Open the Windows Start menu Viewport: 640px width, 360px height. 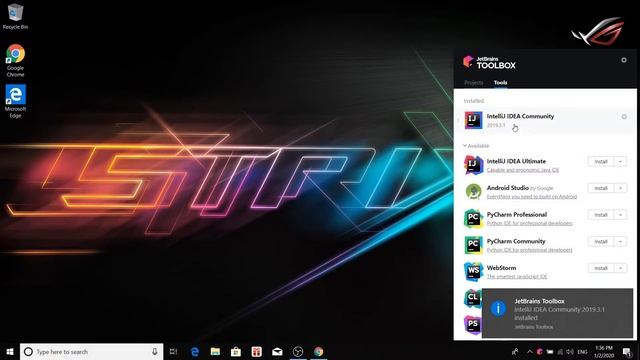coord(10,351)
